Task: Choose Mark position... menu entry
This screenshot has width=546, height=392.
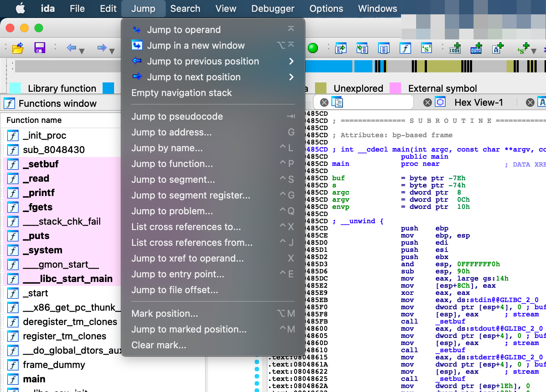Action: [213, 314]
